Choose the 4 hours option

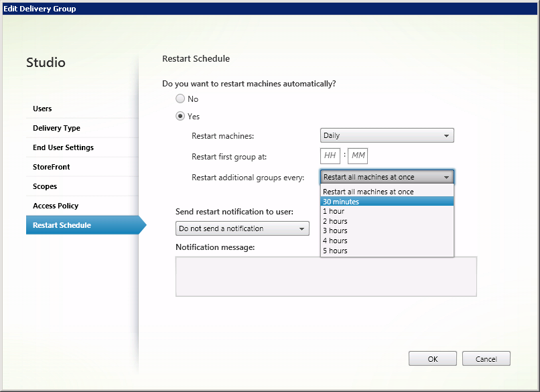point(387,241)
